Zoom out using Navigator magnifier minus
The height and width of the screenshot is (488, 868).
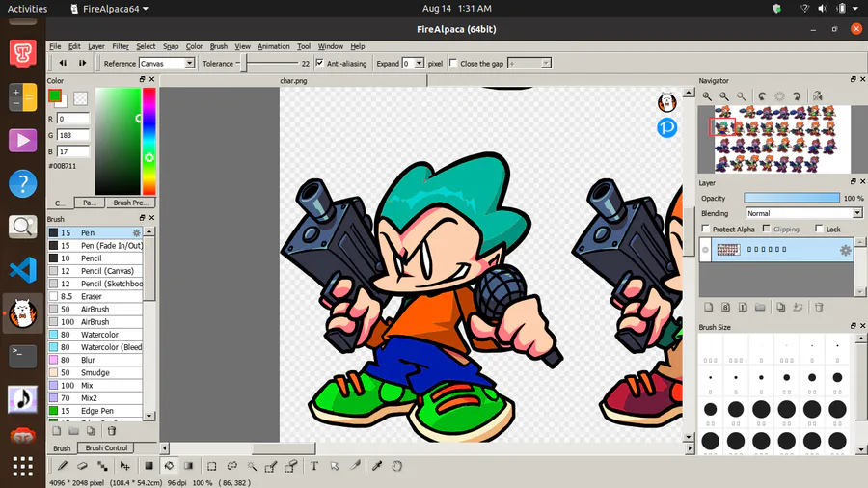(724, 96)
